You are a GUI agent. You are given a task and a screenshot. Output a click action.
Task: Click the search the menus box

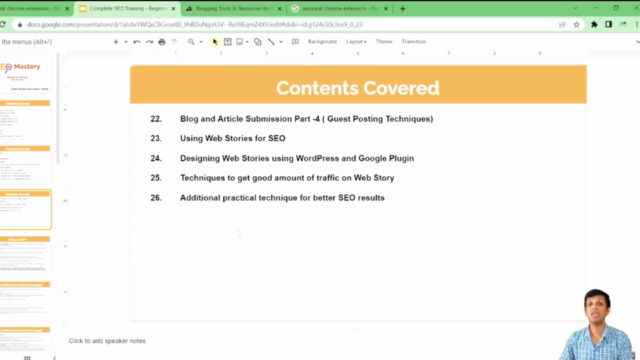pyautogui.click(x=27, y=42)
